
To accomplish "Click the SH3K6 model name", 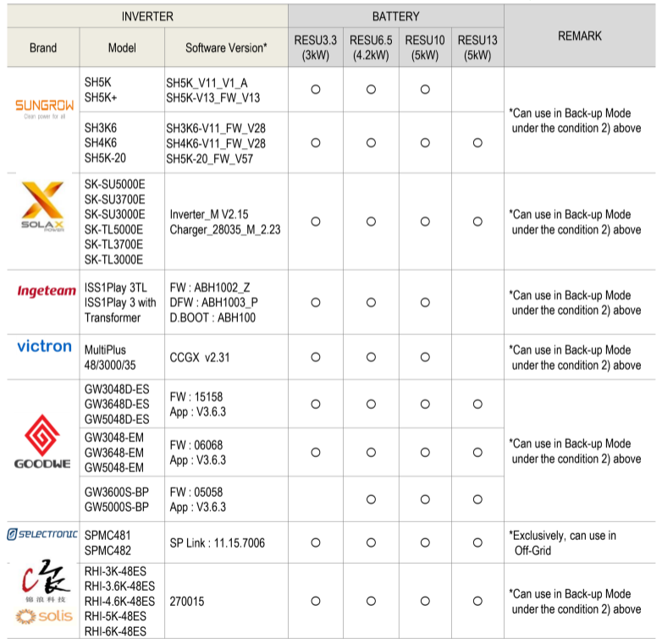I will point(101,128).
